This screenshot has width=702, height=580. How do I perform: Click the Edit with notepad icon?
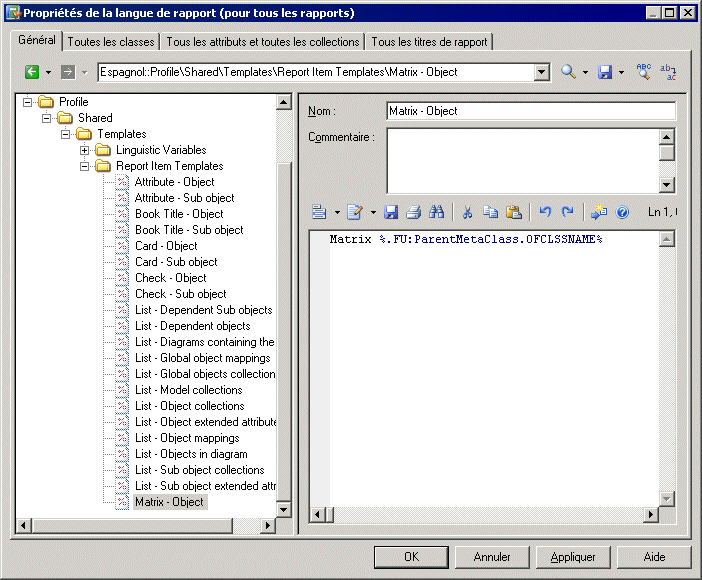point(355,211)
